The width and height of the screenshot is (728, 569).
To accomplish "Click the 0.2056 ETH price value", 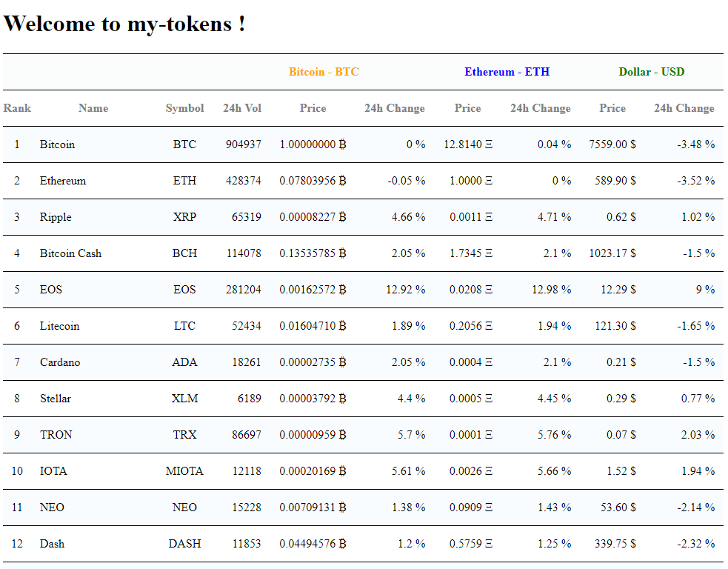I will [x=471, y=325].
